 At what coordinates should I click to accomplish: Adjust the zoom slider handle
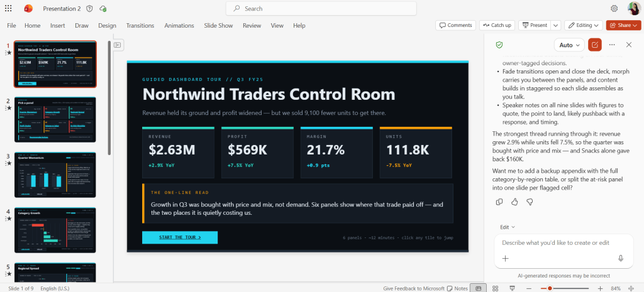tap(550, 288)
